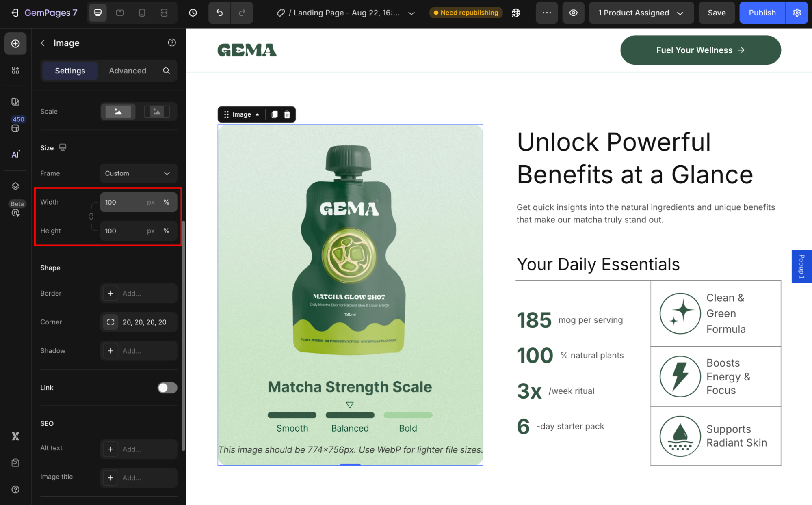Switch to the Advanced tab
The image size is (812, 505).
point(127,71)
